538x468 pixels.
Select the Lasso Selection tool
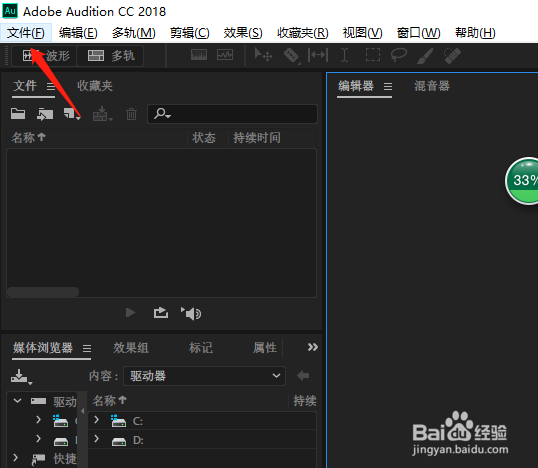pos(399,55)
